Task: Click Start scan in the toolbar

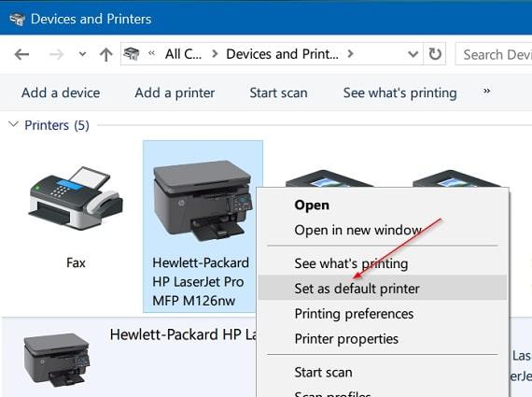Action: tap(278, 92)
